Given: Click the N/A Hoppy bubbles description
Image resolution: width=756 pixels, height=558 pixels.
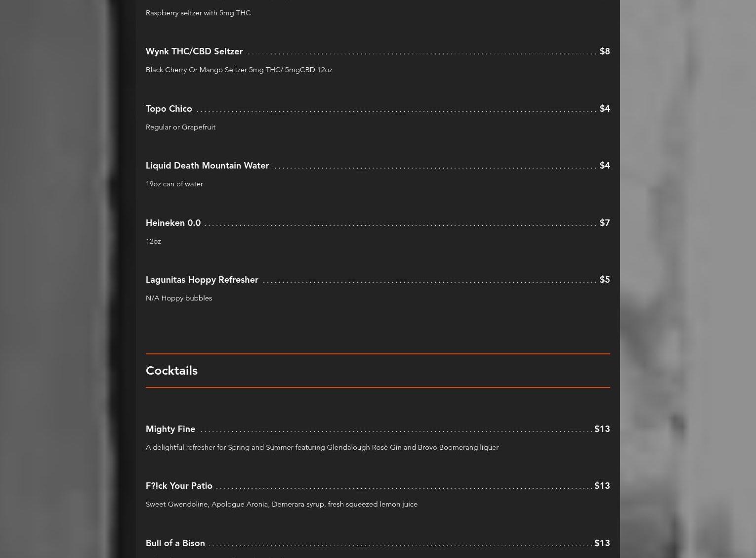Looking at the screenshot, I should 179,298.
